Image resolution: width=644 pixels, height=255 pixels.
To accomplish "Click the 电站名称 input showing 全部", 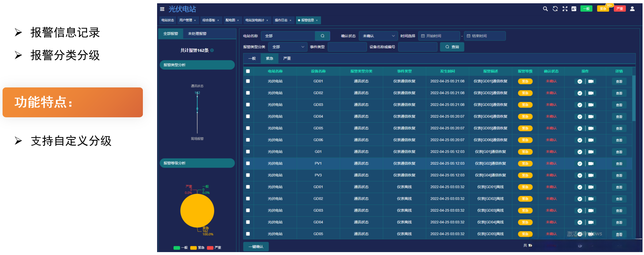I will (288, 36).
